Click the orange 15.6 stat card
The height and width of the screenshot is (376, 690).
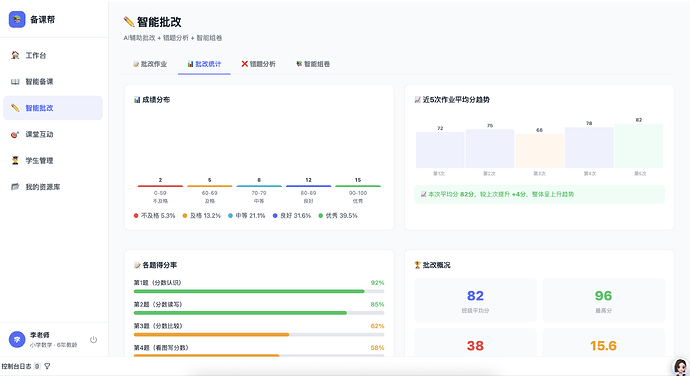point(603,343)
